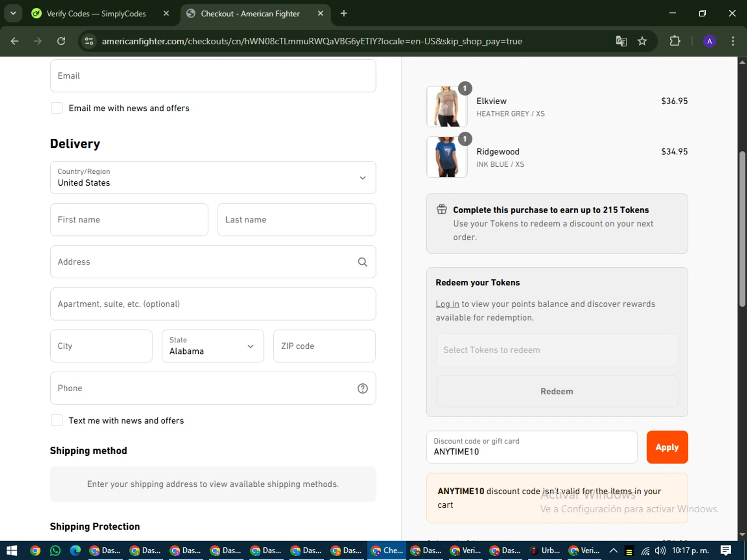Close the Checkout - American Fighter tab
747x560 pixels.
[x=321, y=13]
